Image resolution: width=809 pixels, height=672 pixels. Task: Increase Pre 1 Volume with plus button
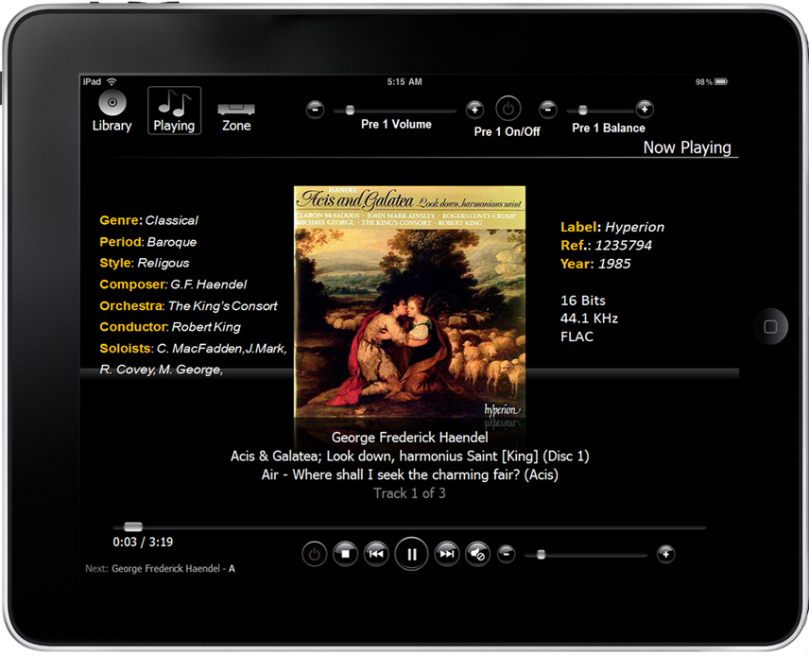(x=475, y=110)
